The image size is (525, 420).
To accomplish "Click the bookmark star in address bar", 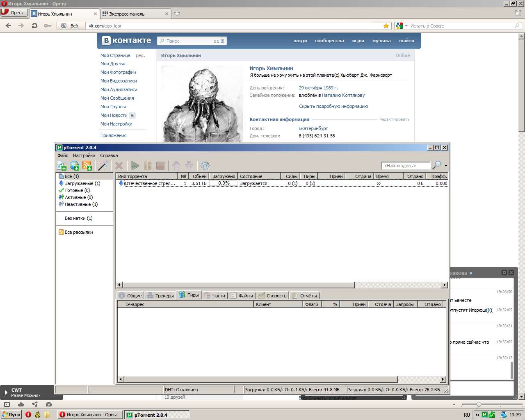I will coord(386,26).
